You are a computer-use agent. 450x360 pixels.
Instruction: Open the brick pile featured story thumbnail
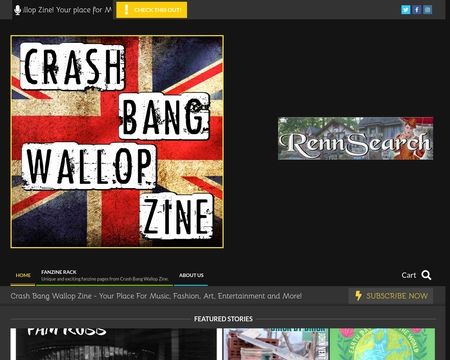point(276,344)
